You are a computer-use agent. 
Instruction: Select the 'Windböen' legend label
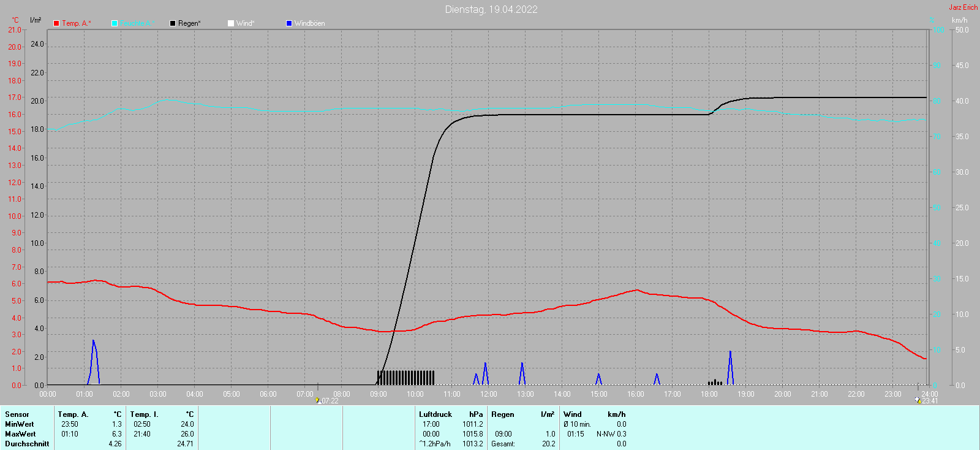pyautogui.click(x=310, y=23)
